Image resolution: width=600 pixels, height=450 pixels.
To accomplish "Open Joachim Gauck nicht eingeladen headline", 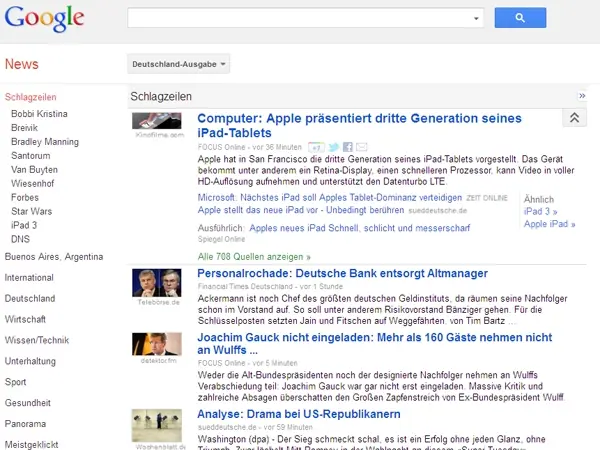I will pos(375,344).
